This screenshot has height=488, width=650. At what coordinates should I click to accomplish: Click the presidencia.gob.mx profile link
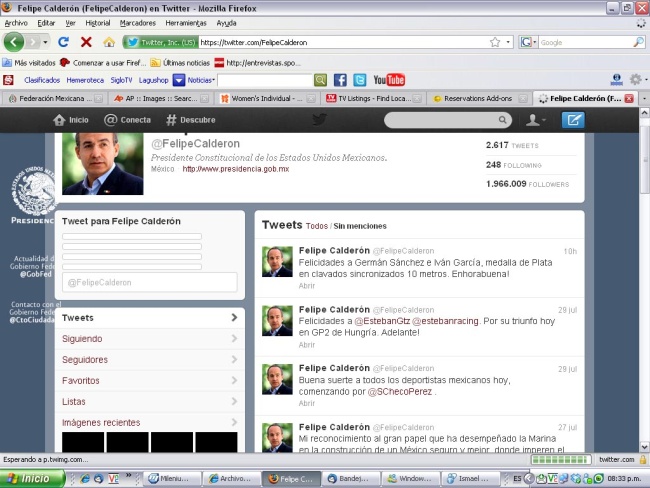click(235, 169)
